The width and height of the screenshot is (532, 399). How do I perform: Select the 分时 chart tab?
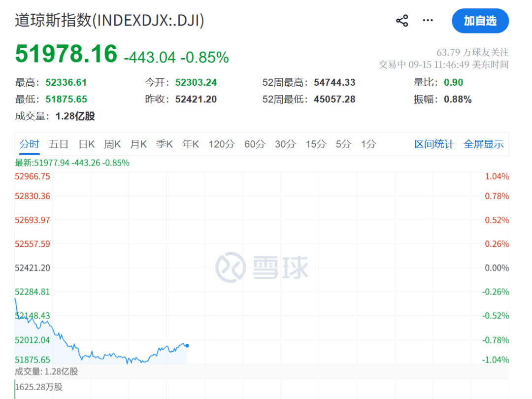(30, 144)
